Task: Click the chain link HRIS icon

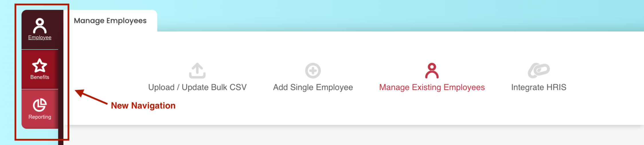Action: click(539, 70)
